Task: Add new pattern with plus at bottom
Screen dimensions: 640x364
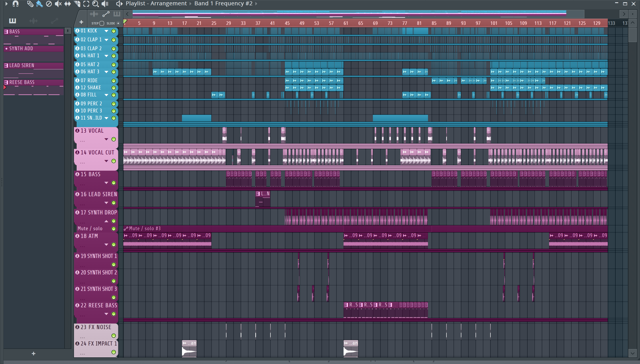Action: coord(34,354)
